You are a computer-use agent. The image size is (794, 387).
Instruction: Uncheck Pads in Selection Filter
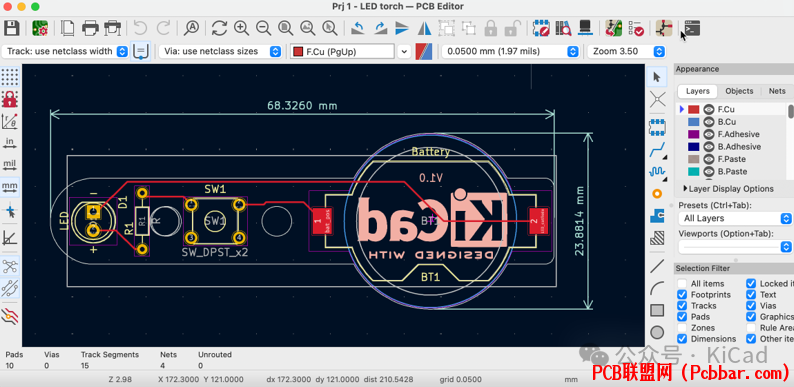coord(682,317)
